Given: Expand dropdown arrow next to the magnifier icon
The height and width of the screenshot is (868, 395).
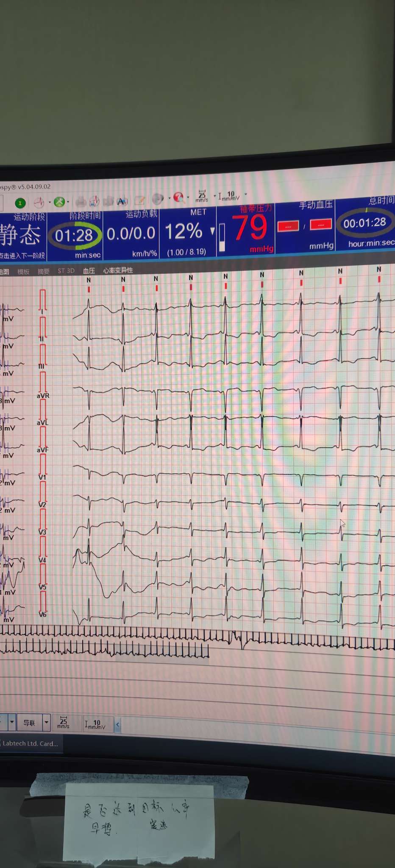Looking at the screenshot, I should click(188, 197).
